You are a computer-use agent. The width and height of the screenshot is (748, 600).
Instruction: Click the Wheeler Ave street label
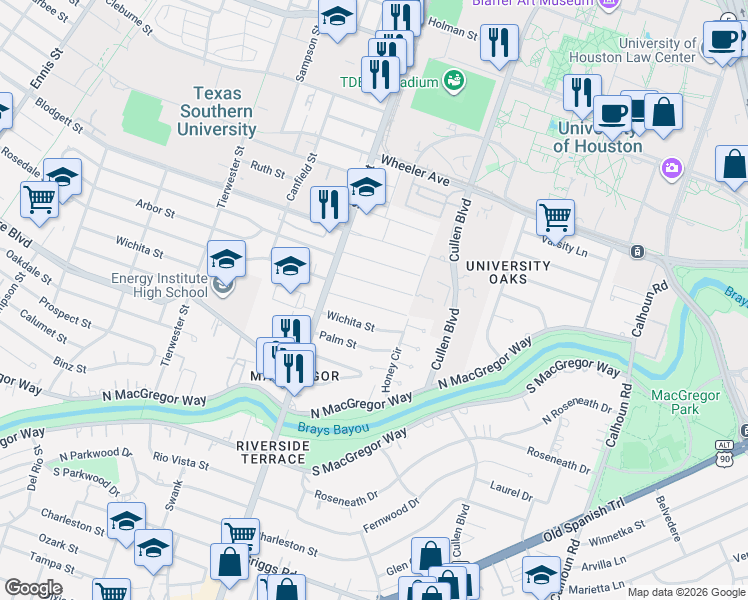click(415, 170)
